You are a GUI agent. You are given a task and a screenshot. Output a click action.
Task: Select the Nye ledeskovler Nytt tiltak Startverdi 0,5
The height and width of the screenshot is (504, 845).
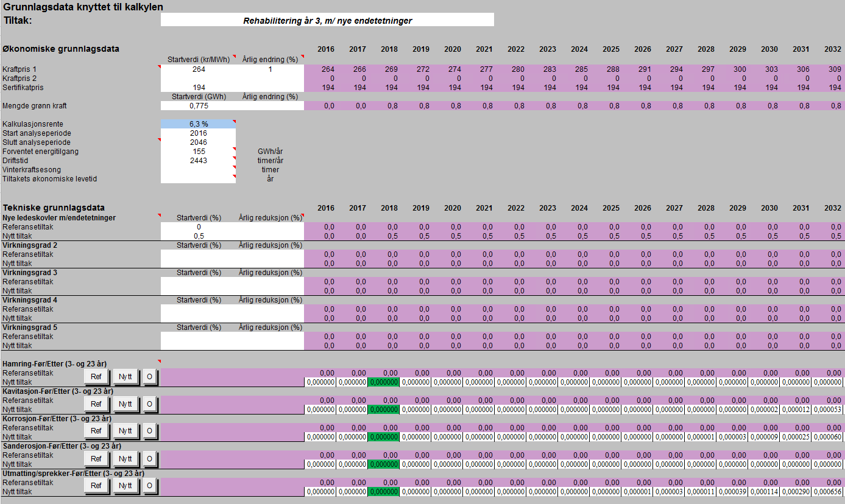(x=198, y=236)
